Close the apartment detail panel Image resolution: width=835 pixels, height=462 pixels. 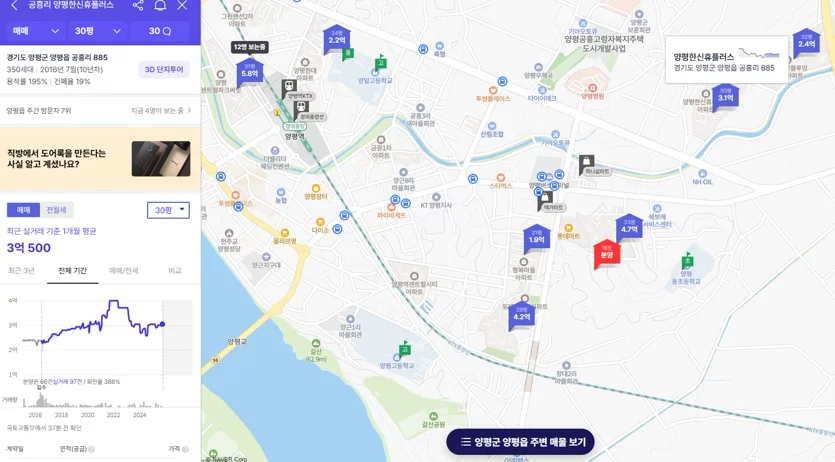click(182, 5)
